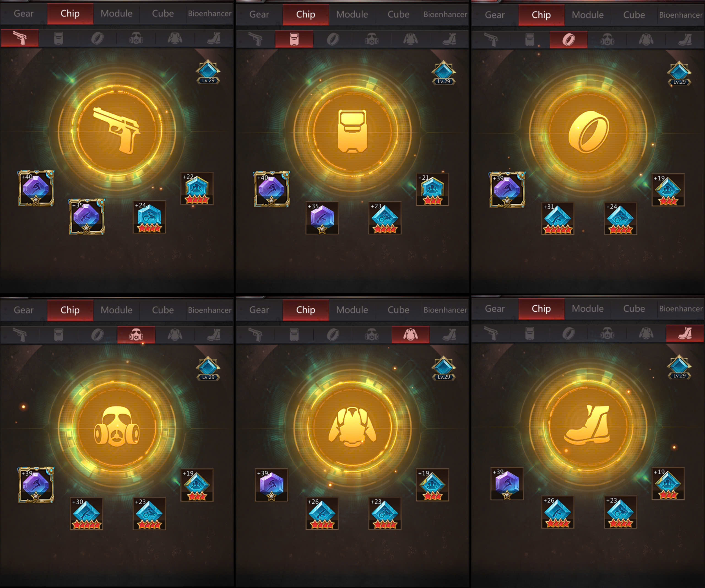The height and width of the screenshot is (588, 705).
Task: Open the unframed +35 purple chip
Action: pyautogui.click(x=322, y=218)
